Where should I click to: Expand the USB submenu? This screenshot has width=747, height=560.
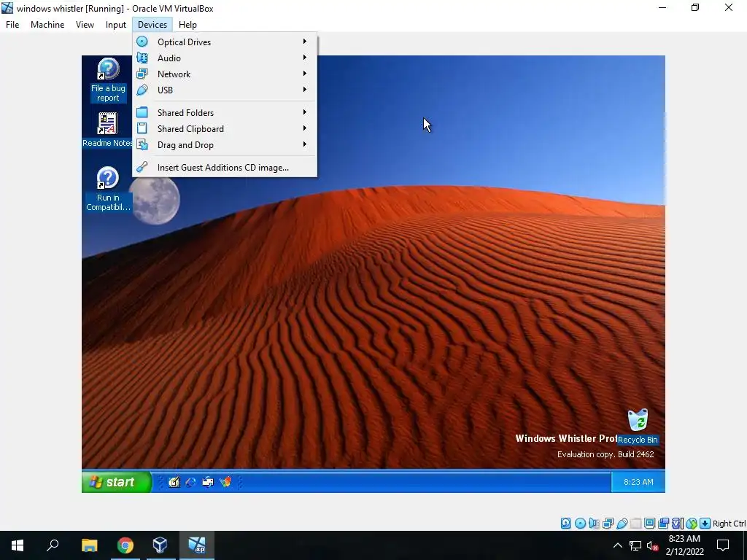pos(225,90)
